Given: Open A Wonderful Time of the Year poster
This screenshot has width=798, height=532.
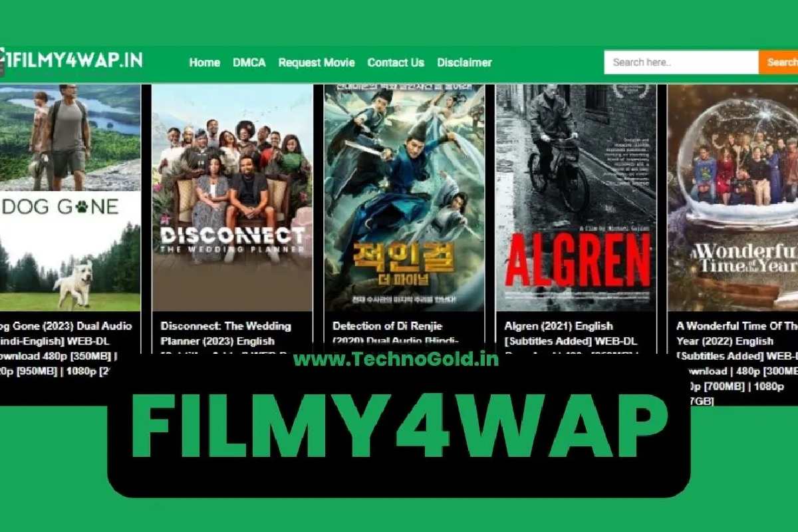Looking at the screenshot, I should [733, 198].
